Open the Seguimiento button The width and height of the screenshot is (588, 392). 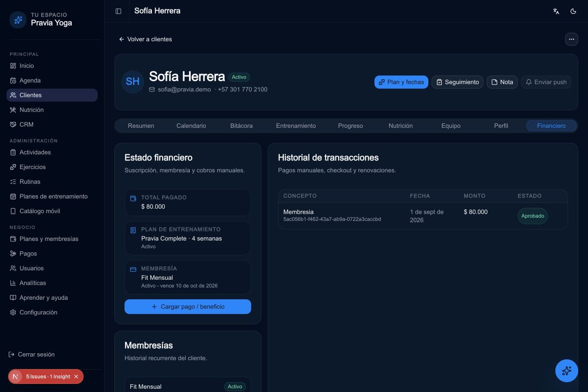457,82
